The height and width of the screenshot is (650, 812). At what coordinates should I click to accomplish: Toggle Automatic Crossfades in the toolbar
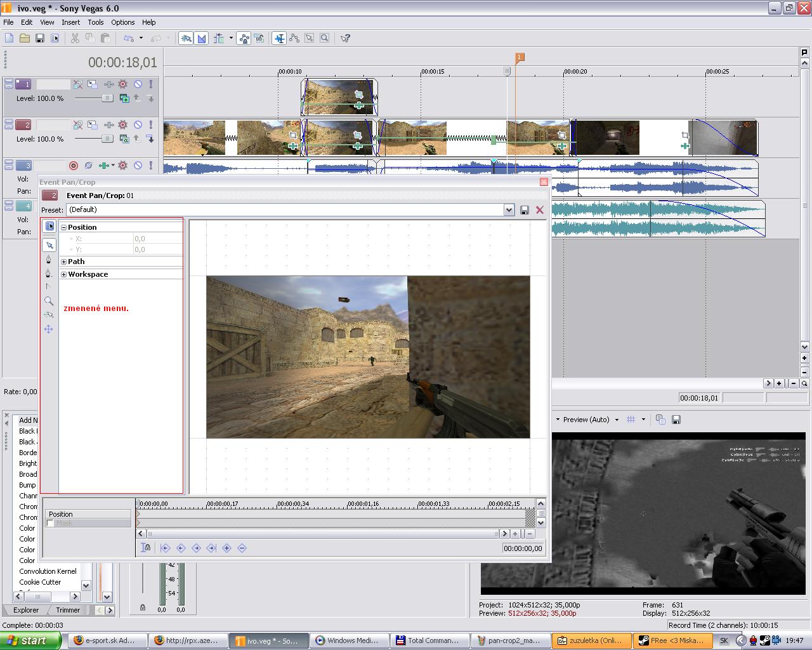[x=202, y=38]
